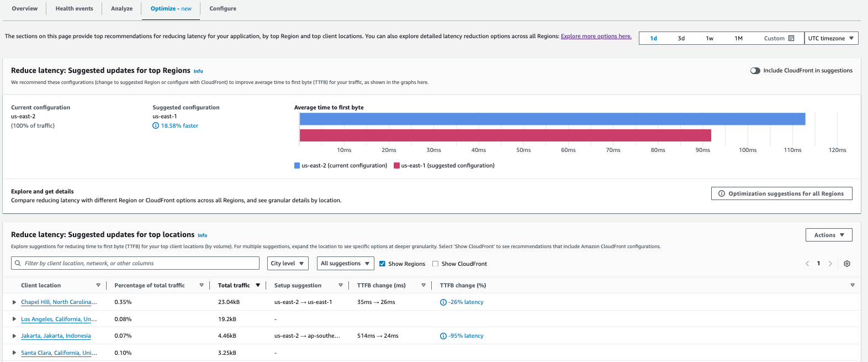The width and height of the screenshot is (868, 362).
Task: Click info icon beside -26% latency
Action: click(x=443, y=302)
